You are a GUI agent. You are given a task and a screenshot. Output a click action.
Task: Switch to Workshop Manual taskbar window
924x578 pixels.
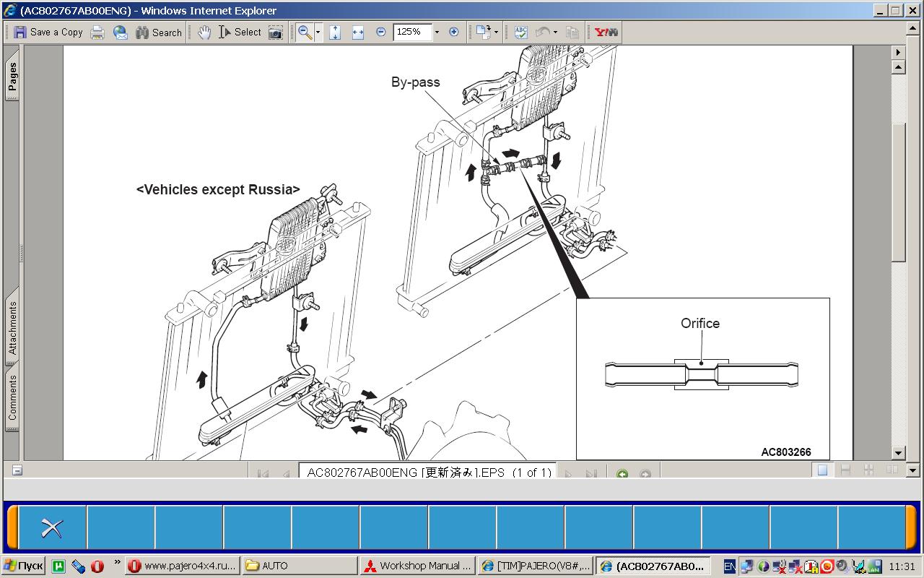point(418,566)
